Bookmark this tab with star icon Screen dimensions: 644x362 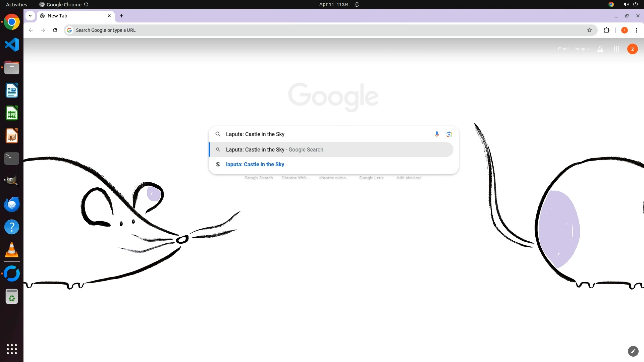coord(590,30)
